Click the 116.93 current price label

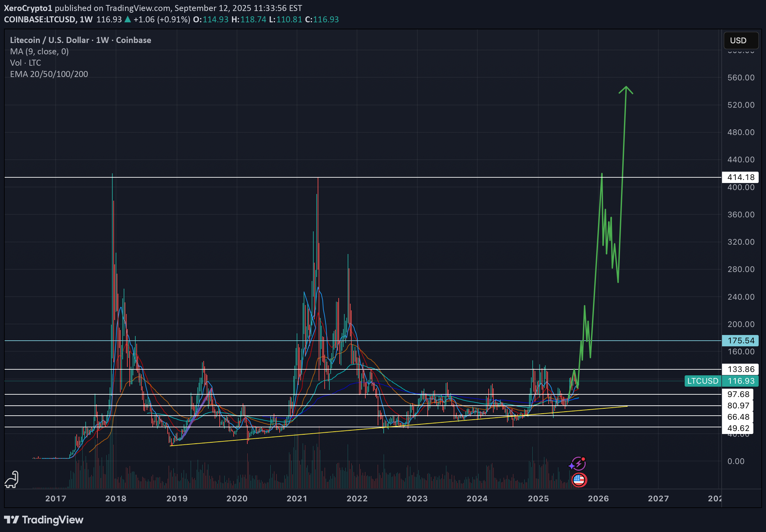point(740,381)
